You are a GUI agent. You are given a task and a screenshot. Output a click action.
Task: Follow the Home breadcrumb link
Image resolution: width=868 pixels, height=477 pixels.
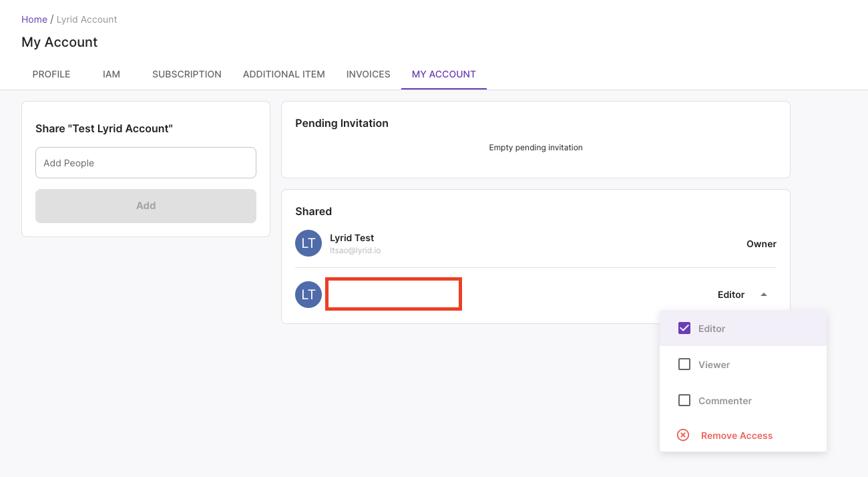tap(34, 19)
